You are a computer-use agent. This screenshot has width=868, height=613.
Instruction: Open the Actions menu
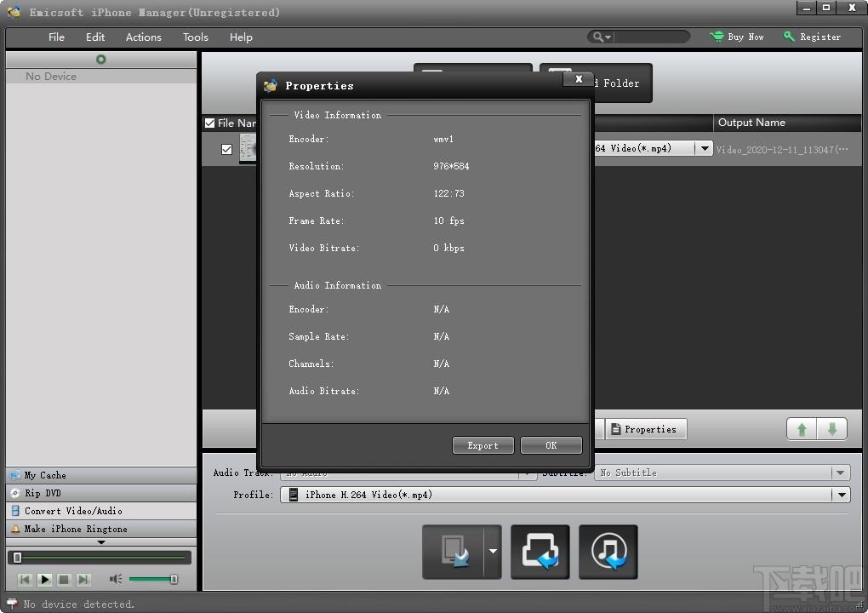tap(143, 37)
